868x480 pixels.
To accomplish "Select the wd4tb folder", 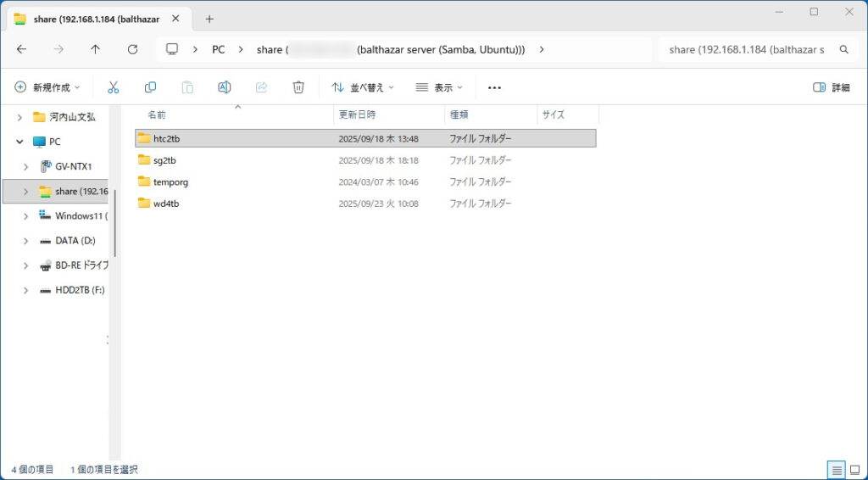I will point(166,204).
